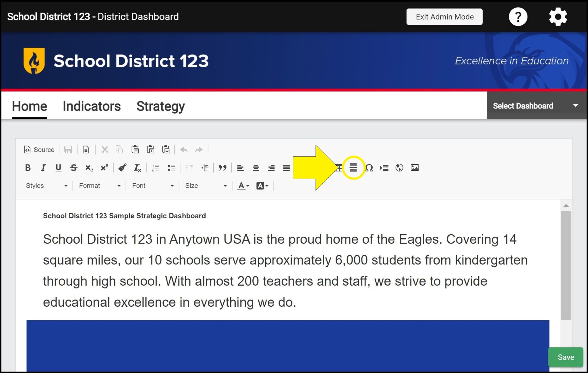Click the Paste from Word icon
The height and width of the screenshot is (373, 588).
[166, 150]
